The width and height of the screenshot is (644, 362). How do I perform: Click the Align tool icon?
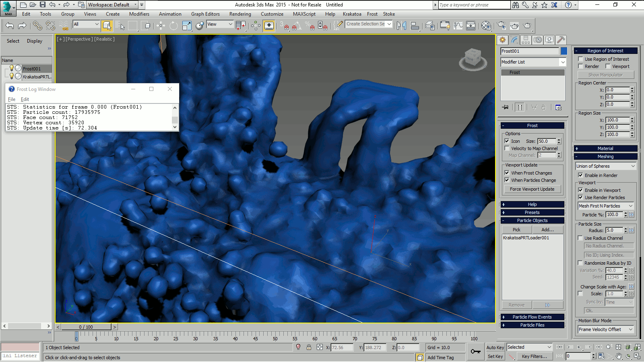pyautogui.click(x=415, y=26)
